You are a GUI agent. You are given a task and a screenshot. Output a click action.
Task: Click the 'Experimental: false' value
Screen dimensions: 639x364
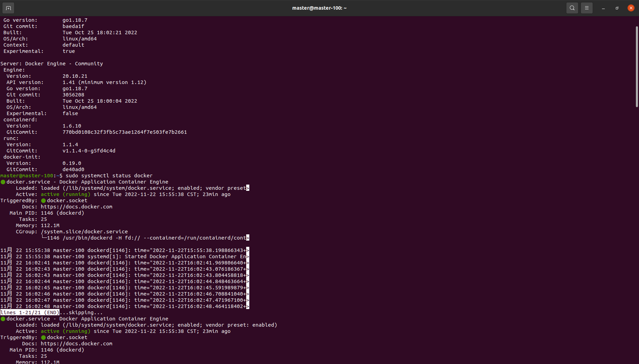(x=70, y=113)
